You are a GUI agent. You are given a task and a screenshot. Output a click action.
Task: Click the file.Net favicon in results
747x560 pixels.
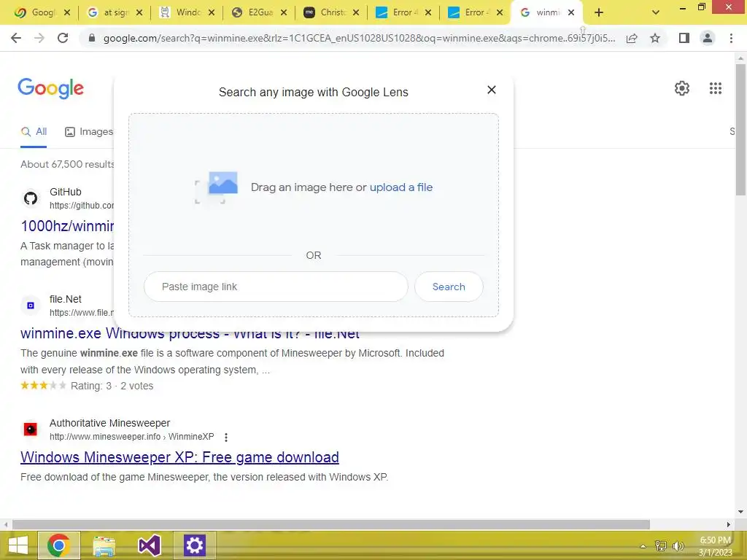coord(31,306)
